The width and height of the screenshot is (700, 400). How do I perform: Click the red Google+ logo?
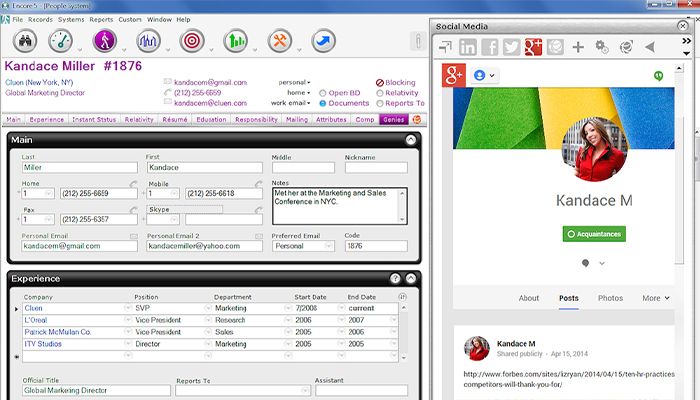(454, 75)
